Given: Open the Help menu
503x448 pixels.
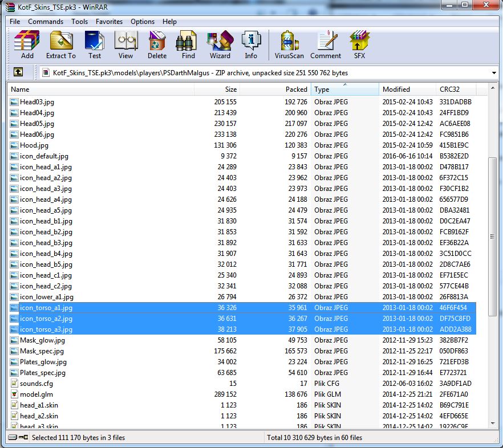Looking at the screenshot, I should pos(169,22).
